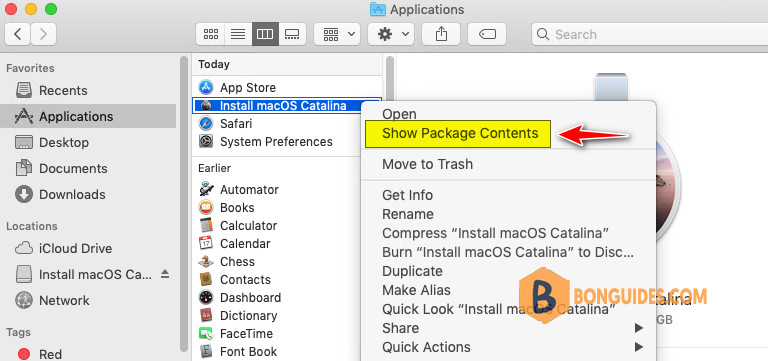Screen dimensions: 768x361
Task: Click the Books app icon
Action: tap(206, 208)
